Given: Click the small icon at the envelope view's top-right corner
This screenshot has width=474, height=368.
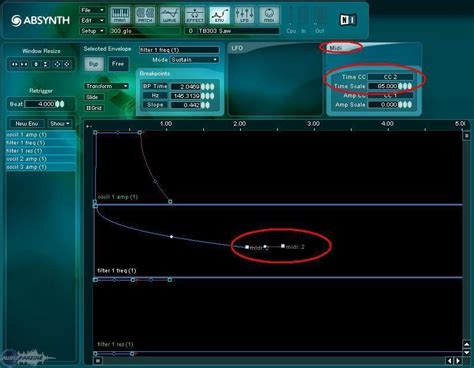Looking at the screenshot, I should point(467,135).
